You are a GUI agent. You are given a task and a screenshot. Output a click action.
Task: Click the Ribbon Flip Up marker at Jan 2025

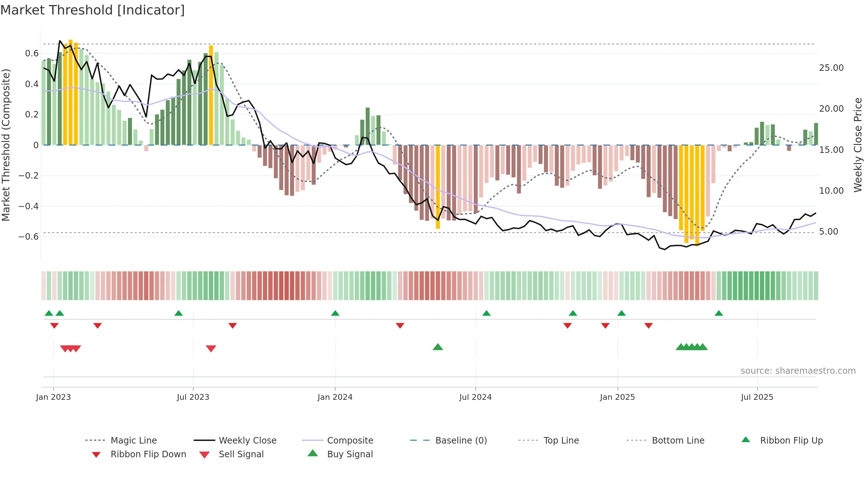click(x=621, y=313)
